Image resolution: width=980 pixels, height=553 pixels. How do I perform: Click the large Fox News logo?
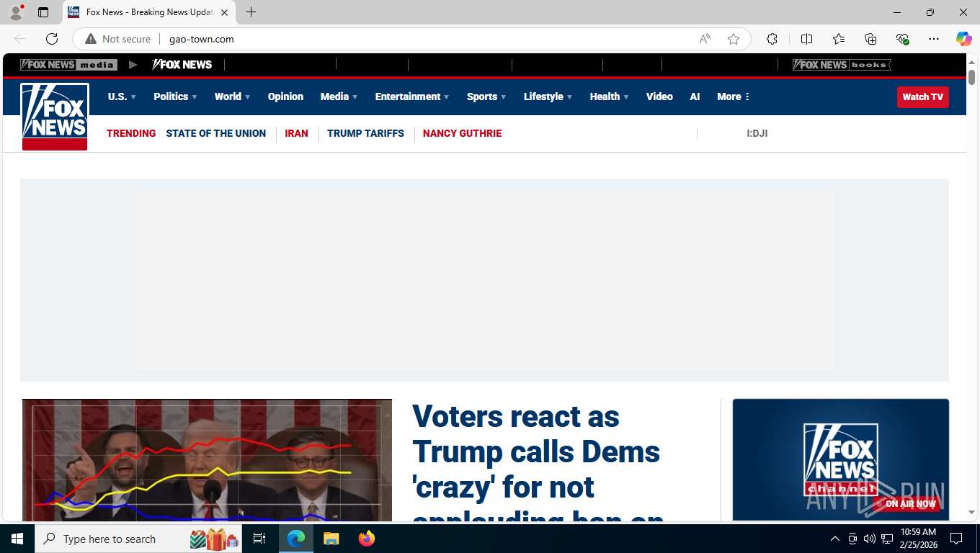tap(55, 117)
